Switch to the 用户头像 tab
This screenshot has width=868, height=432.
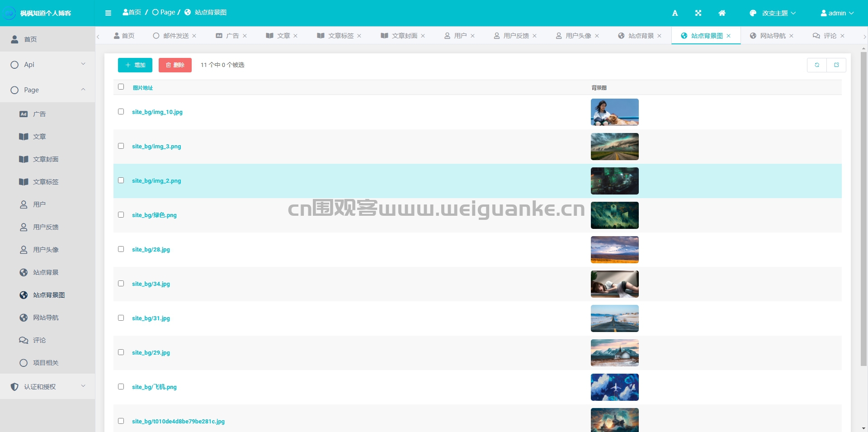(578, 36)
